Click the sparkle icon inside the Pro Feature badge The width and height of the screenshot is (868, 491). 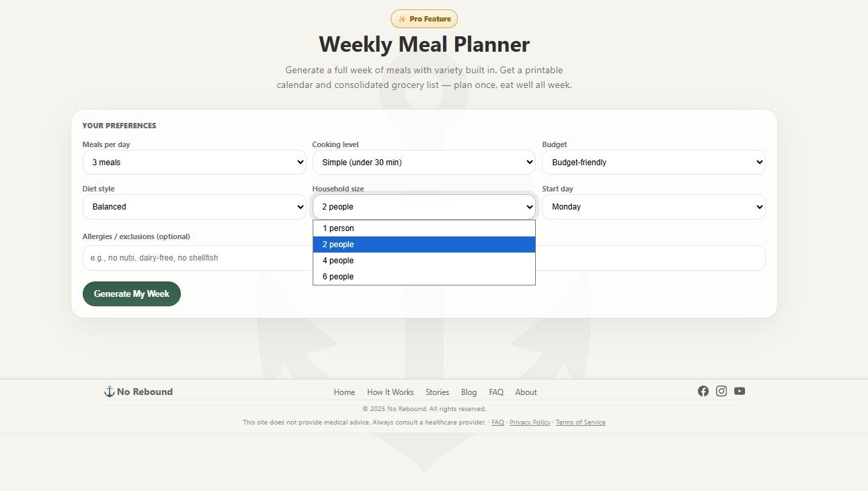401,19
